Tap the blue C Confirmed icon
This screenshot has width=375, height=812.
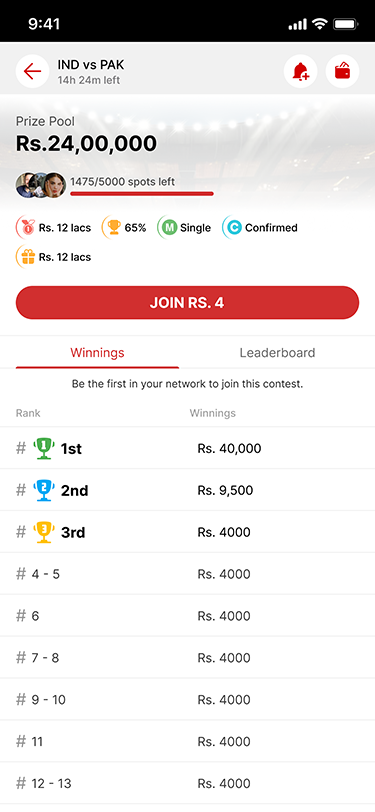tap(233, 227)
